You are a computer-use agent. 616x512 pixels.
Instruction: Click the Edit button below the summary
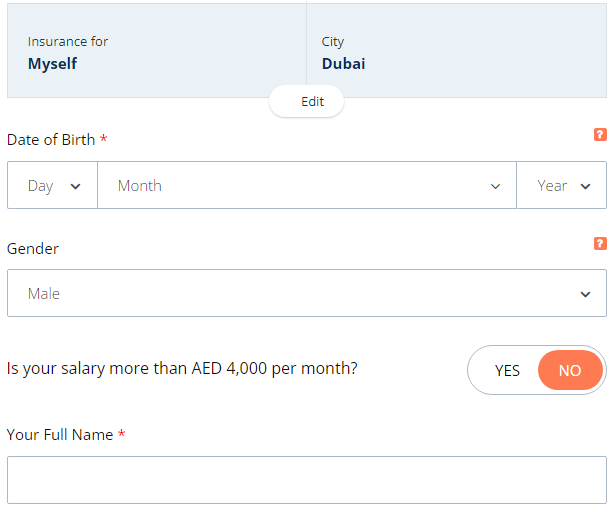pyautogui.click(x=307, y=101)
